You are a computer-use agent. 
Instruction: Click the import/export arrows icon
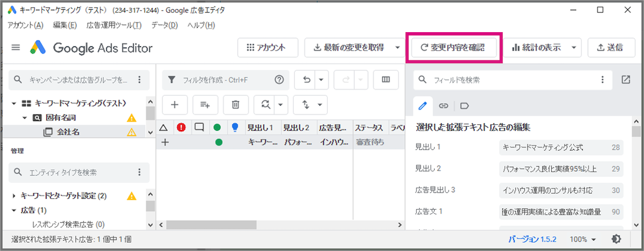pyautogui.click(x=305, y=104)
